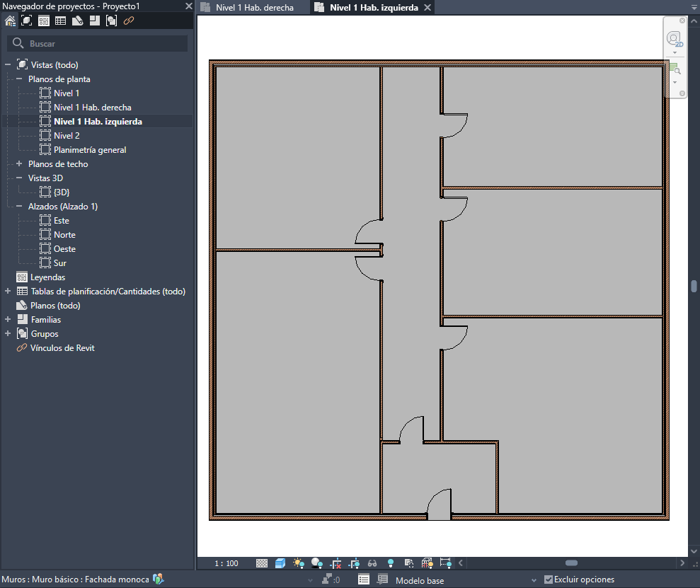
Task: Open the visual style cube icon
Action: click(x=280, y=563)
